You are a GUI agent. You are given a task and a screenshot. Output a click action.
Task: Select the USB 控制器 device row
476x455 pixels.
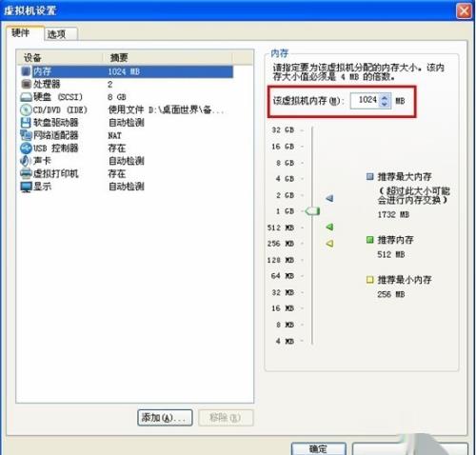(x=127, y=148)
